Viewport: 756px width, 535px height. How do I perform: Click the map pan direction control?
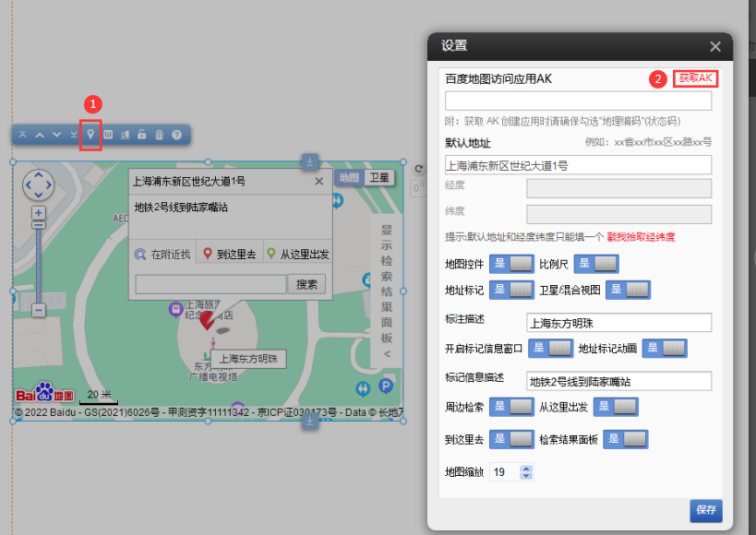click(x=38, y=184)
